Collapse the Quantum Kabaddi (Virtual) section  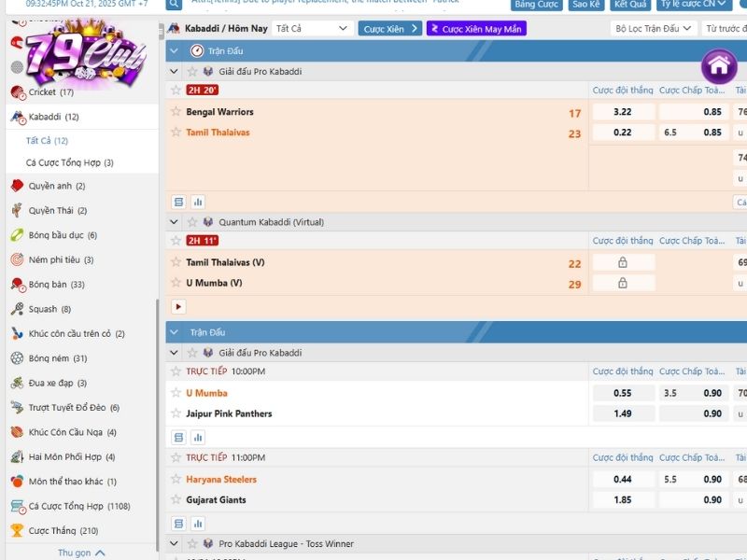click(x=175, y=222)
